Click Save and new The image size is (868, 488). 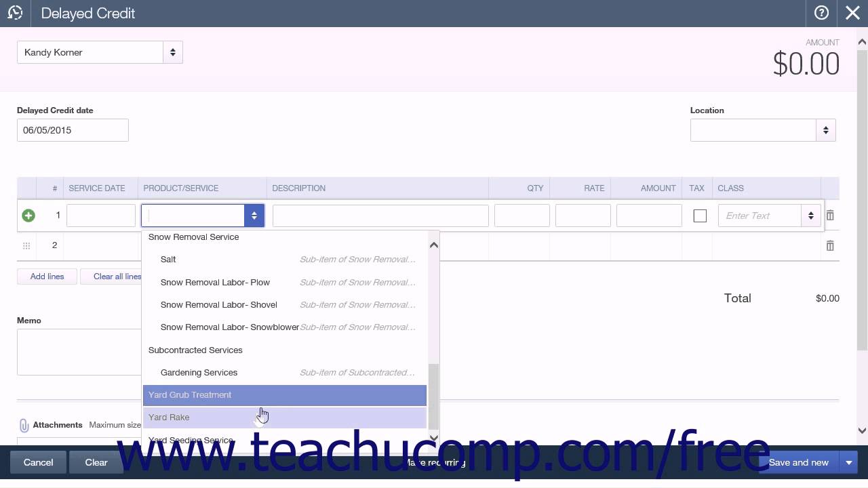coord(799,462)
